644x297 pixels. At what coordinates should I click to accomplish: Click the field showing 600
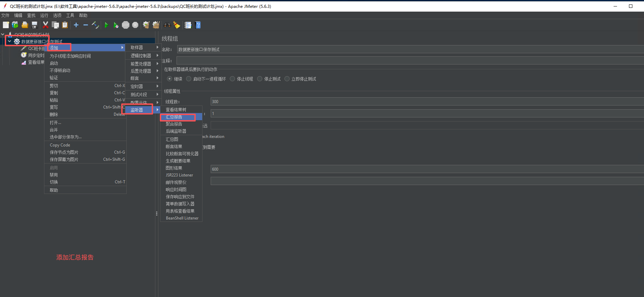point(427,169)
